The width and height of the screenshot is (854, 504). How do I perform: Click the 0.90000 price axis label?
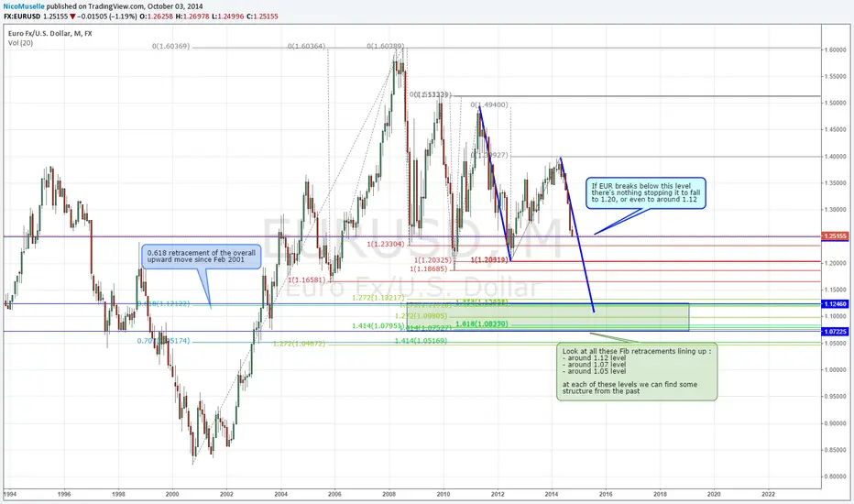tap(836, 423)
